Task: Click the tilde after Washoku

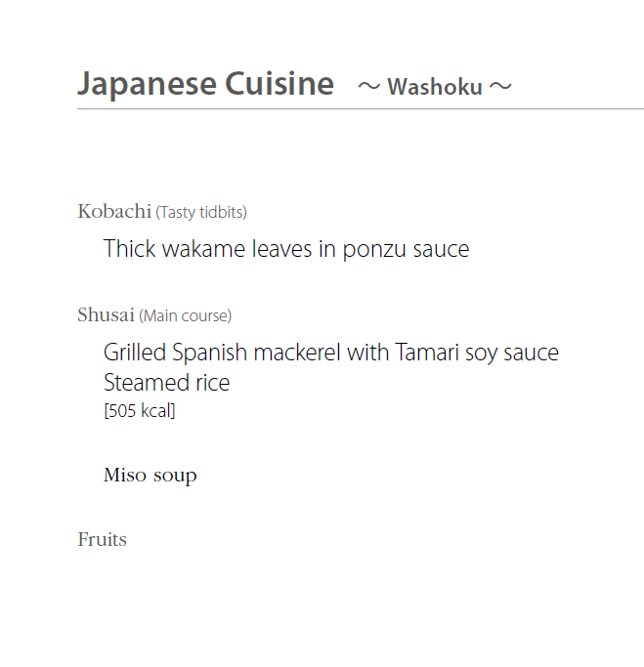Action: point(500,87)
